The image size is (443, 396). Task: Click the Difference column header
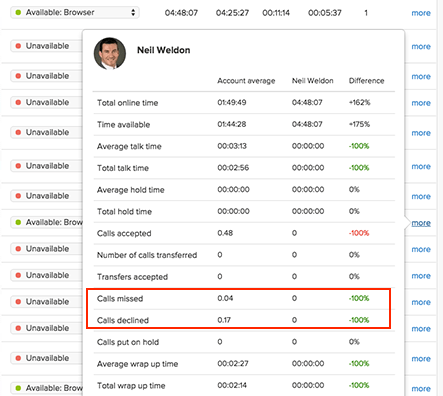(x=366, y=81)
